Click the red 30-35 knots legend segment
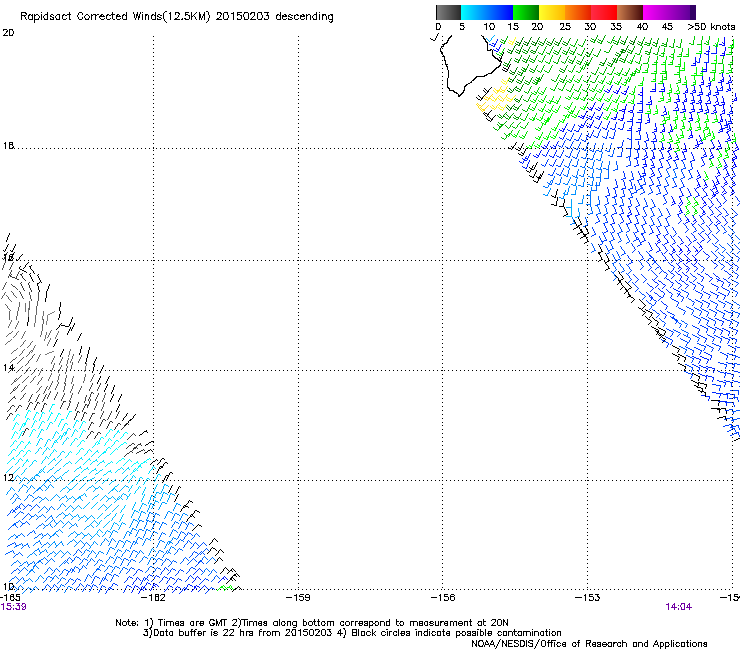This screenshot has height=650, width=740. tap(604, 12)
